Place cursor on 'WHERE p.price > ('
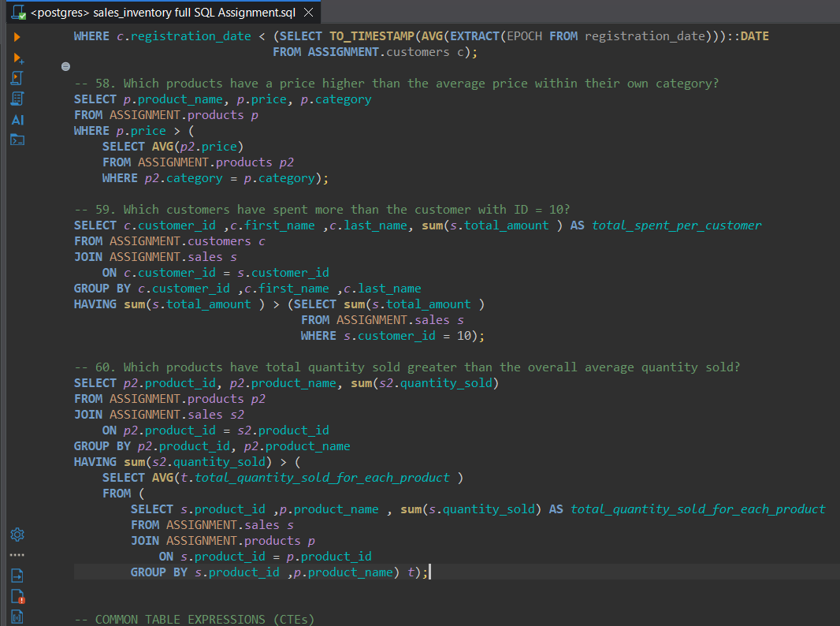This screenshot has height=626, width=840. point(134,131)
